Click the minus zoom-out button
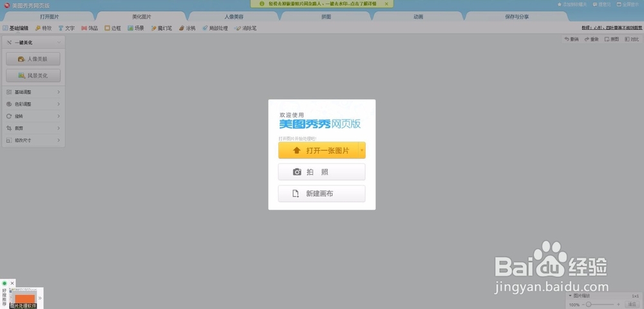This screenshot has height=309, width=644. click(x=583, y=304)
